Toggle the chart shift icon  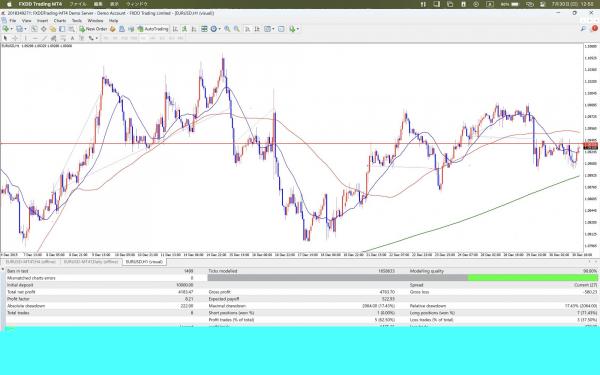pyautogui.click(x=257, y=29)
